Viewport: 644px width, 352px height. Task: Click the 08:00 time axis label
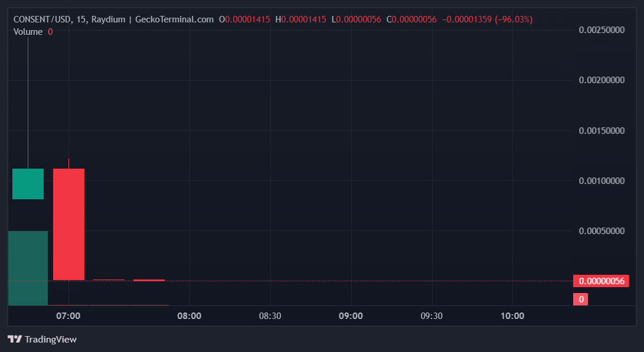tap(189, 316)
